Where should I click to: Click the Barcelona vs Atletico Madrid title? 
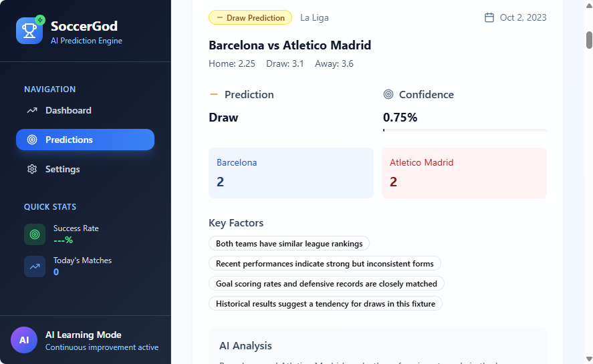(289, 45)
